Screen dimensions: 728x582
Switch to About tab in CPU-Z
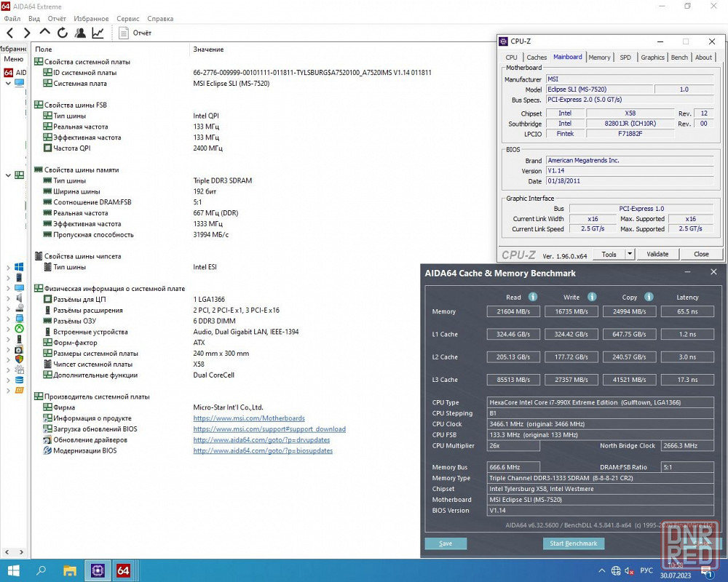(x=703, y=57)
